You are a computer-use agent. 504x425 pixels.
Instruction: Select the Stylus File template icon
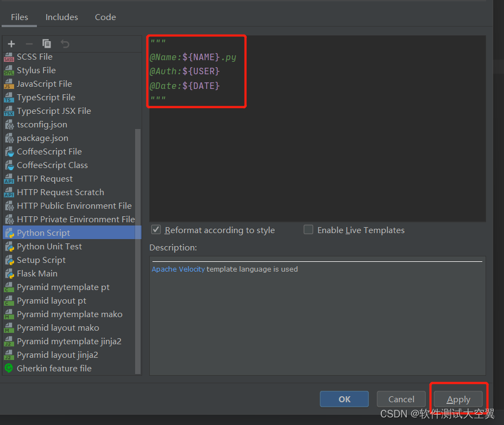(x=9, y=70)
